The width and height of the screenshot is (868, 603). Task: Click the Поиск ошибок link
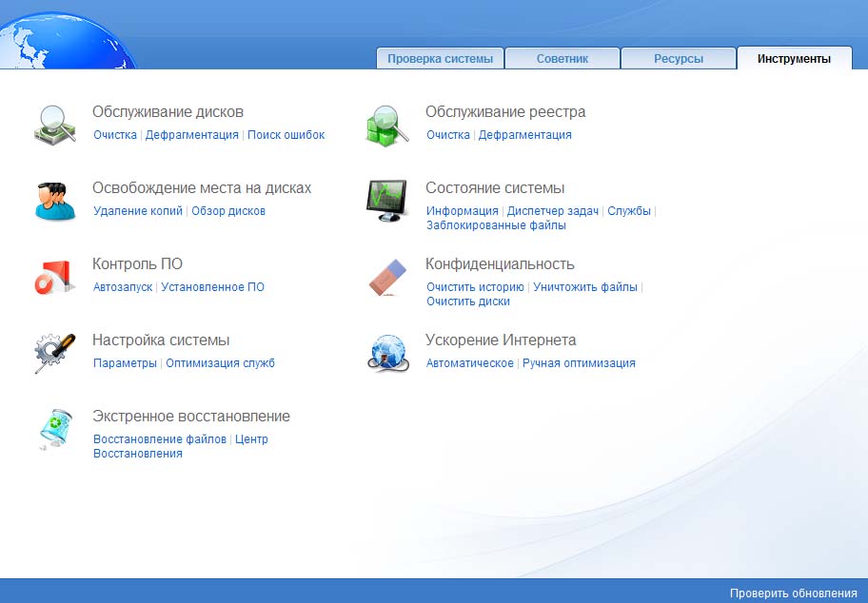click(286, 135)
